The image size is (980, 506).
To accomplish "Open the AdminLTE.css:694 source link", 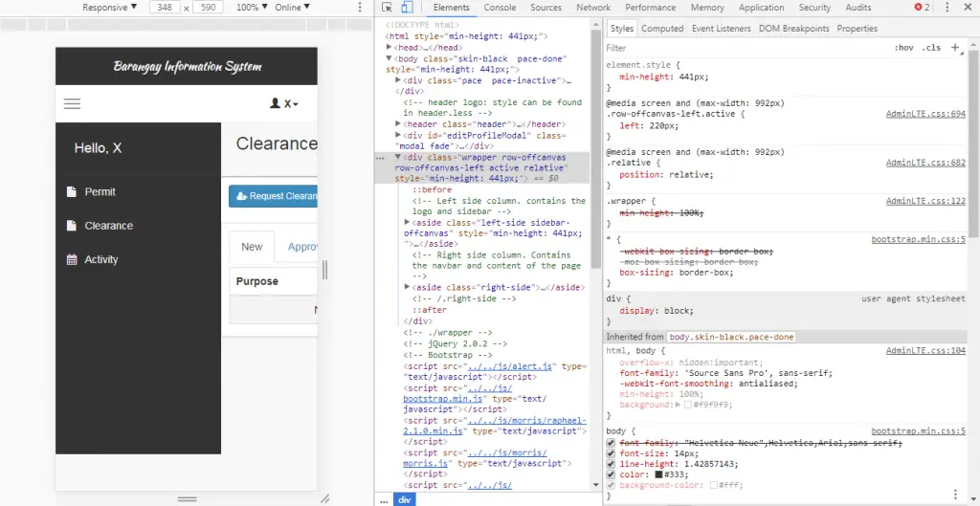I will click(924, 114).
